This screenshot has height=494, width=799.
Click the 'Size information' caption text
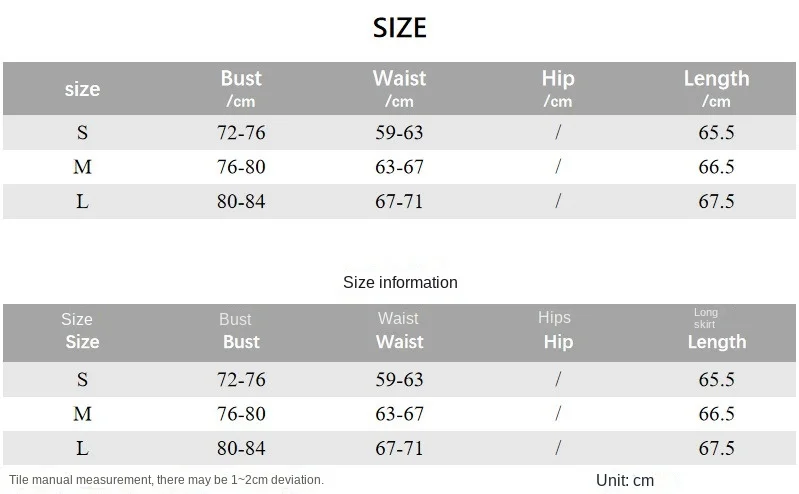pyautogui.click(x=400, y=282)
